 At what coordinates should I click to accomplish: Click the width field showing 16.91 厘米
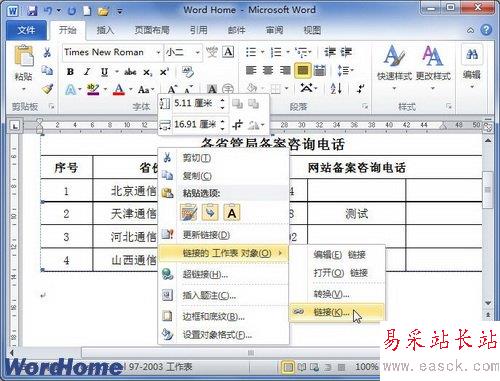tap(195, 125)
